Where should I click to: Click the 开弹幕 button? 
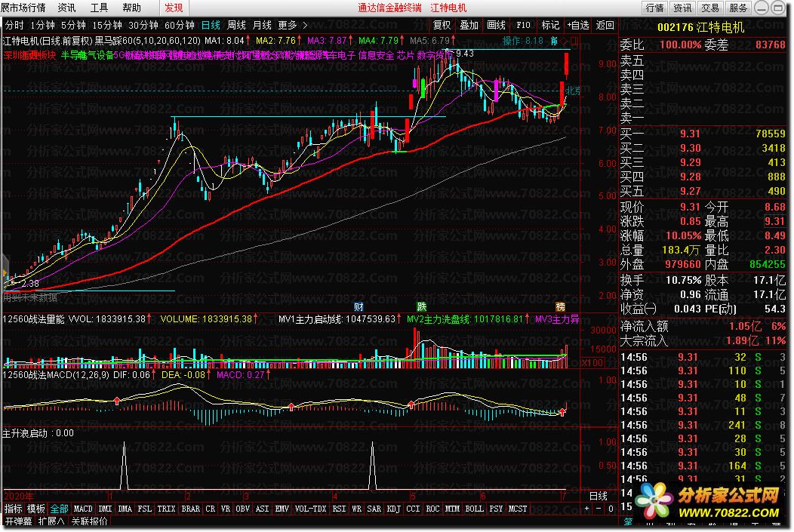coord(18,521)
